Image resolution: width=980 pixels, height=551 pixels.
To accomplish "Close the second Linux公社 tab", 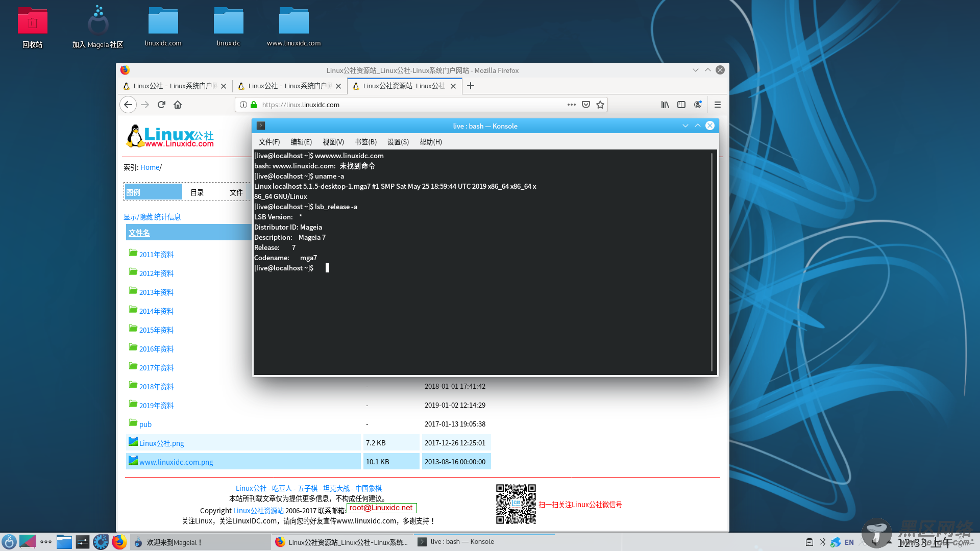I will (338, 86).
